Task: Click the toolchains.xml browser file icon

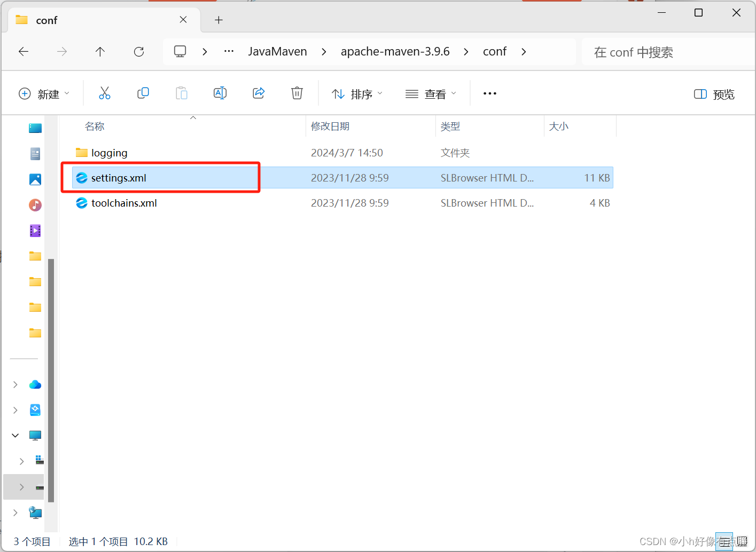Action: point(82,203)
